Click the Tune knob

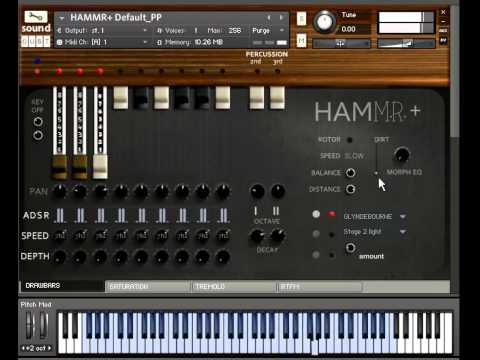[324, 22]
